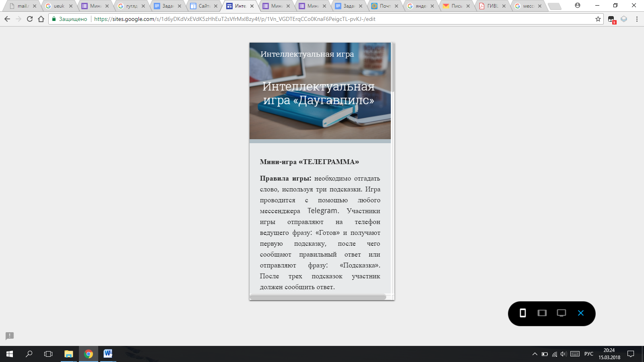Click the РУС language indicator

tap(589, 354)
